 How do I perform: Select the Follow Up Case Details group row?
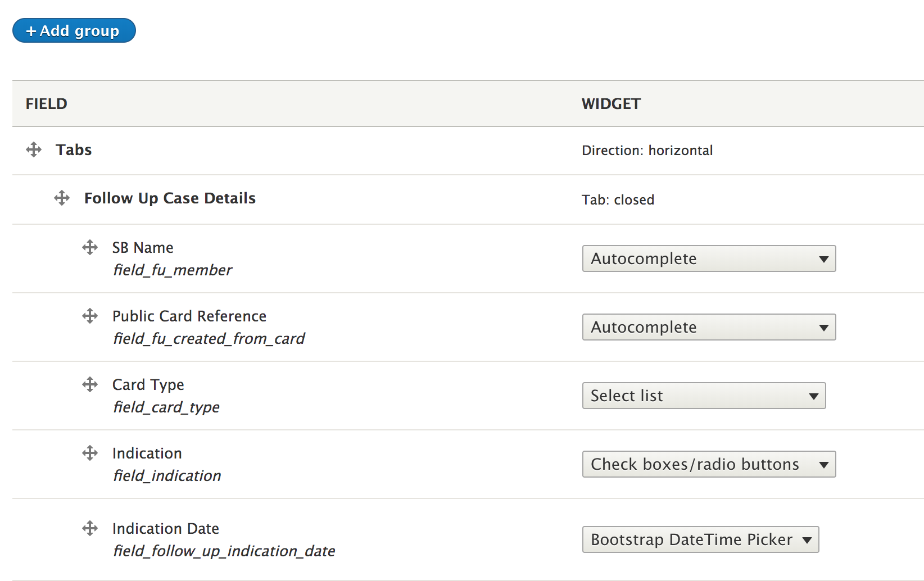(468, 199)
